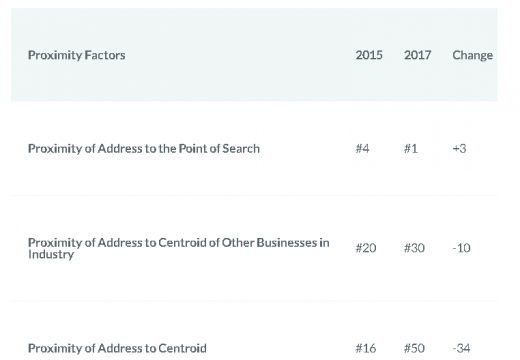Screen dimensions: 520x360
Task: Click the Change column header
Action: (473, 55)
